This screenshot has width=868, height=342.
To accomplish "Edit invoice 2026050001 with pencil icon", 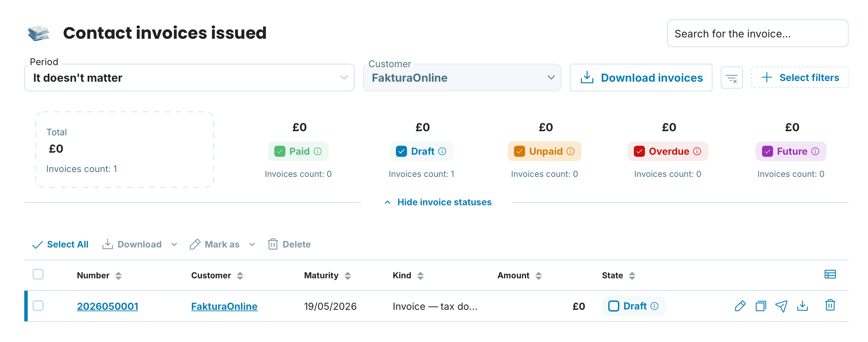I will (x=740, y=306).
